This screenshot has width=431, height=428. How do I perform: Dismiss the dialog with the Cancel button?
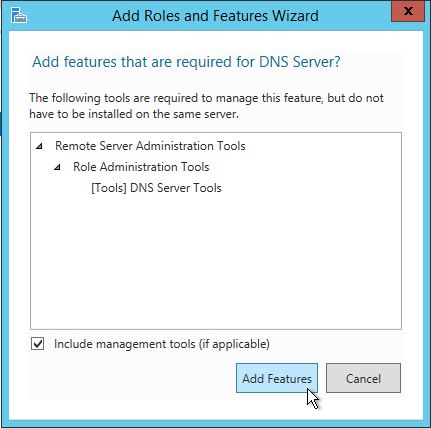click(x=363, y=378)
